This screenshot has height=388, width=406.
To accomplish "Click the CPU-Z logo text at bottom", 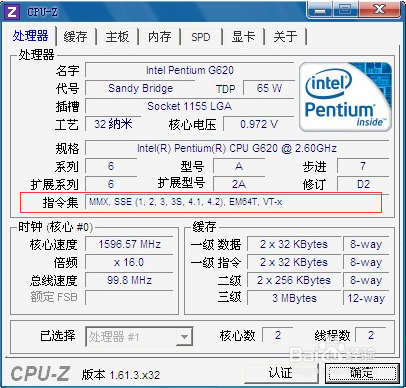I will coord(40,374).
